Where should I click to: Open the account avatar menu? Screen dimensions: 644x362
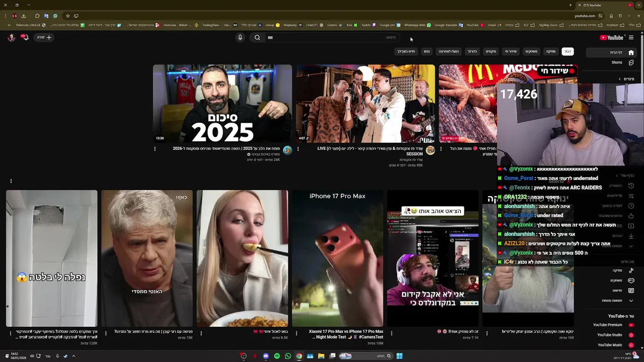click(x=11, y=37)
